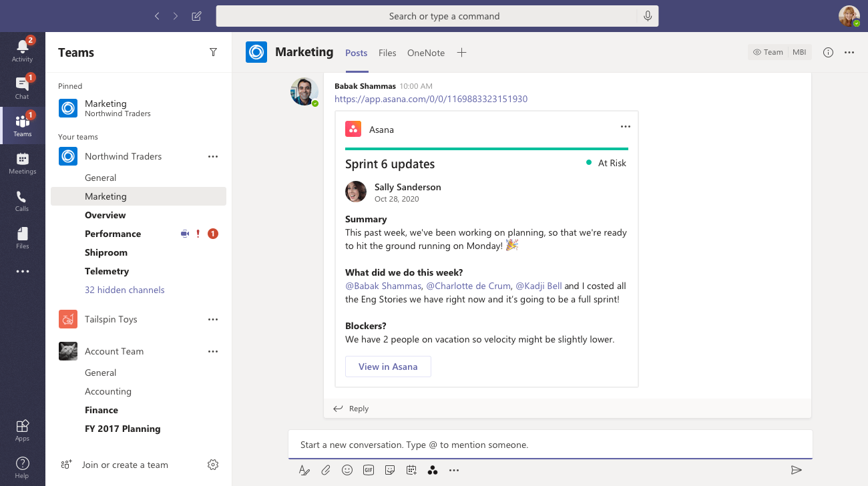Image resolution: width=868 pixels, height=486 pixels.
Task: Open the Marketing channel more options menu
Action: point(849,52)
